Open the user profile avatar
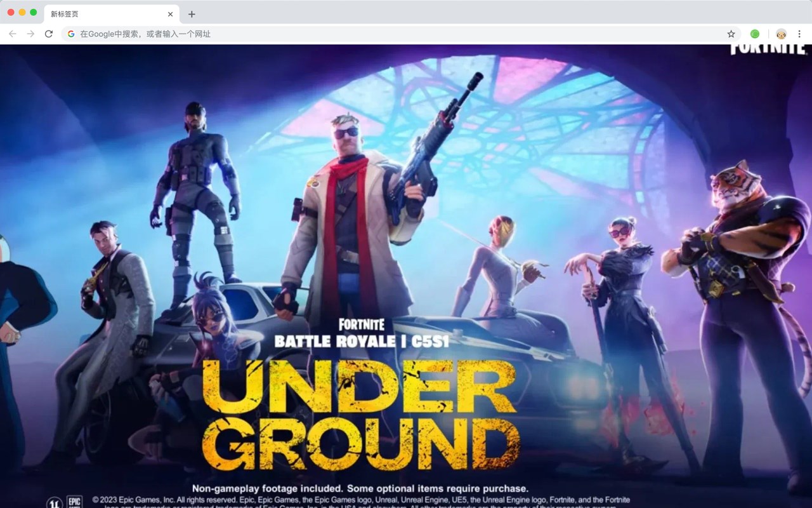Viewport: 812px width, 508px height. [x=782, y=34]
